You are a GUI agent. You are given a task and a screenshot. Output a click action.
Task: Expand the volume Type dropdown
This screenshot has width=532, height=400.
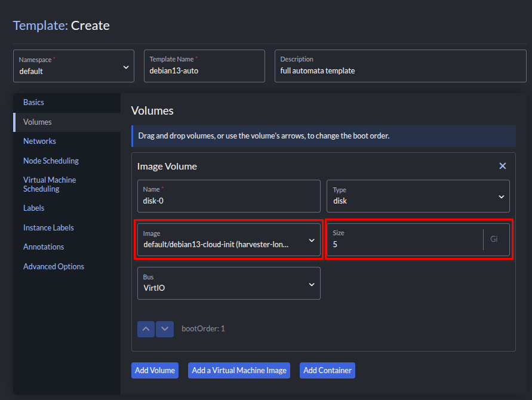pyautogui.click(x=418, y=196)
